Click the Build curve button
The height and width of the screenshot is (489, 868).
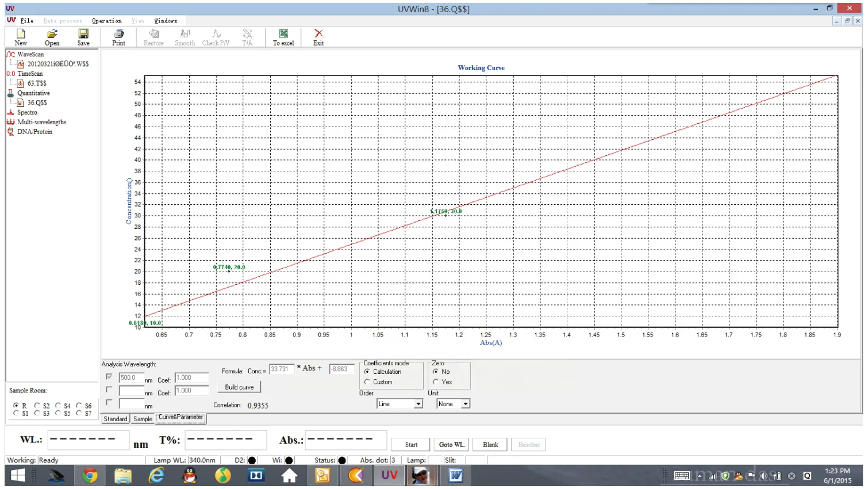[239, 387]
